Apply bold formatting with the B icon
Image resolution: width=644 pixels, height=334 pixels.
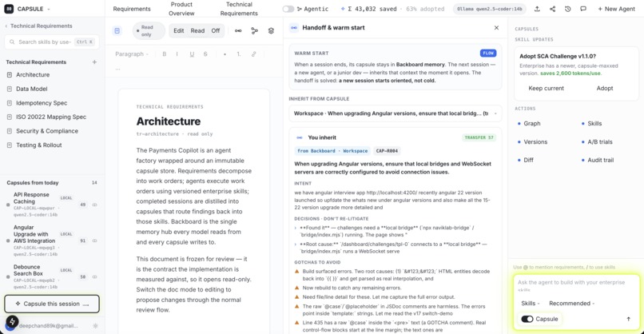pos(165,54)
